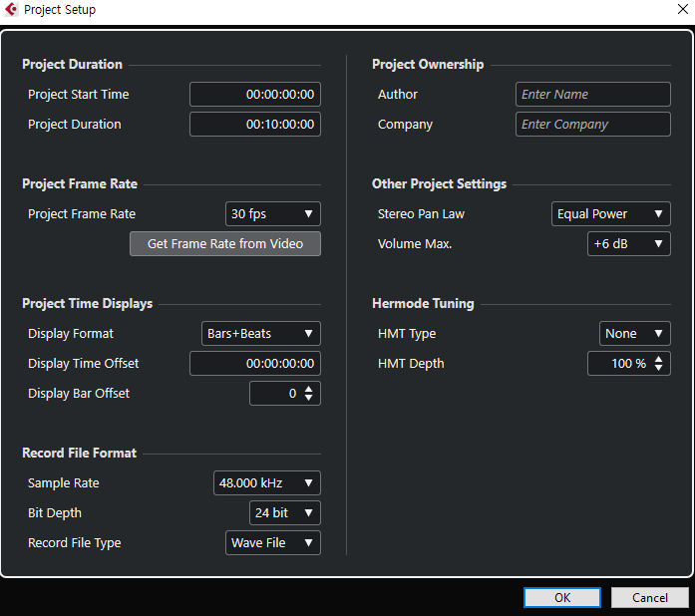The image size is (695, 616).
Task: Click the Hermode Tuning section heading
Action: point(423,304)
